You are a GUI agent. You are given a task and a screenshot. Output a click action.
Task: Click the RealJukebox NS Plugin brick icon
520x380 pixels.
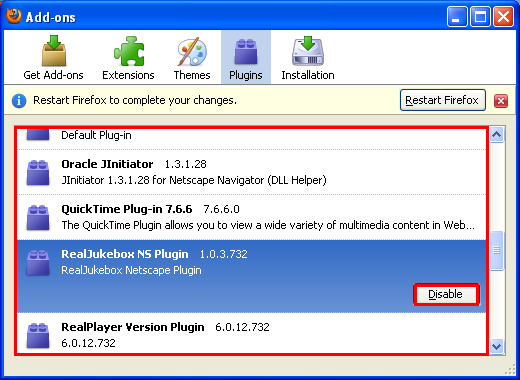click(x=38, y=263)
